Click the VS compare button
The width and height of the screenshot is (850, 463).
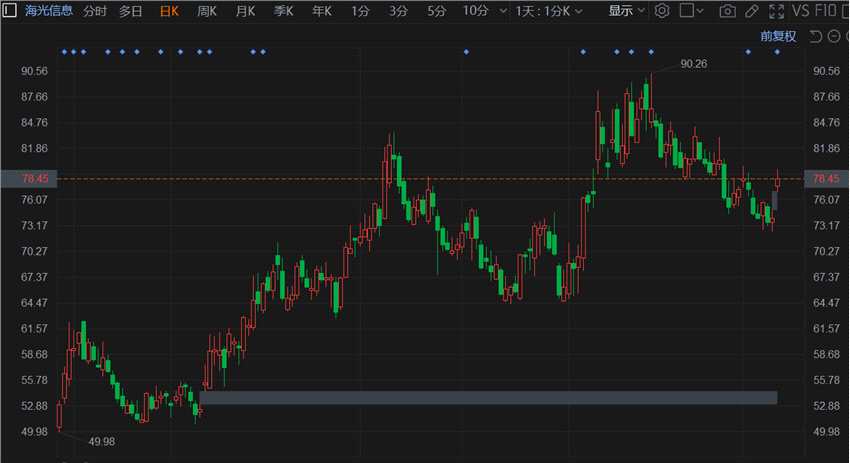click(x=801, y=11)
